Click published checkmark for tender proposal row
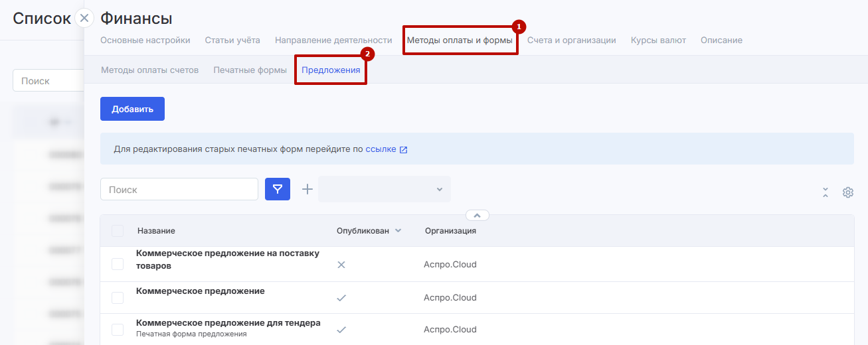 pyautogui.click(x=341, y=330)
